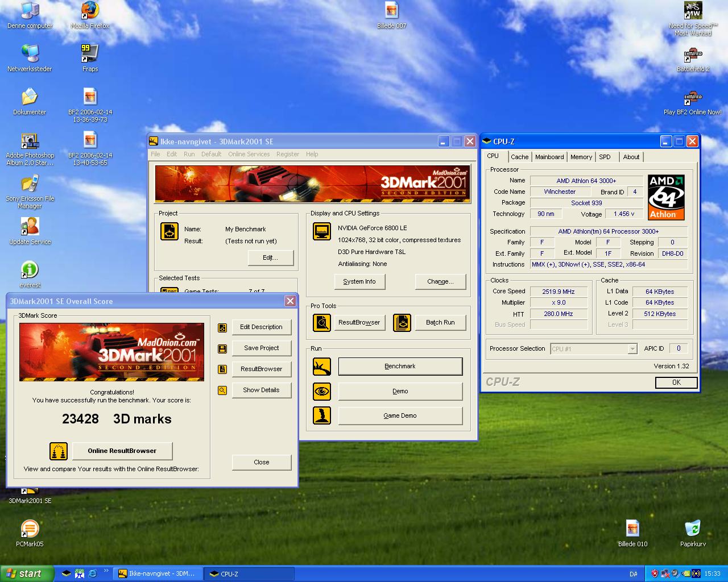Click the Show Details magnifier icon
Screen dimensions: 728x582
pos(222,390)
